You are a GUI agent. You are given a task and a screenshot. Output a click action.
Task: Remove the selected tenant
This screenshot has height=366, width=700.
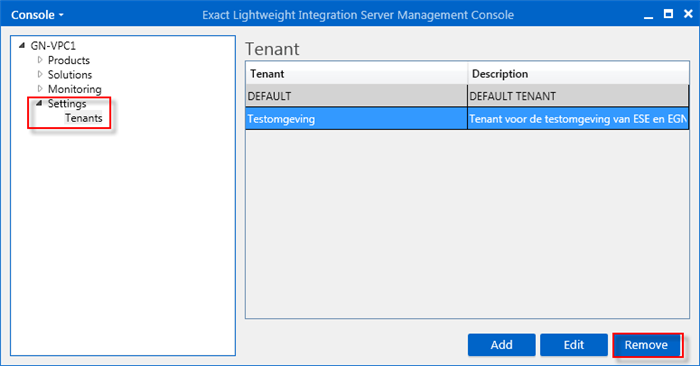point(646,345)
